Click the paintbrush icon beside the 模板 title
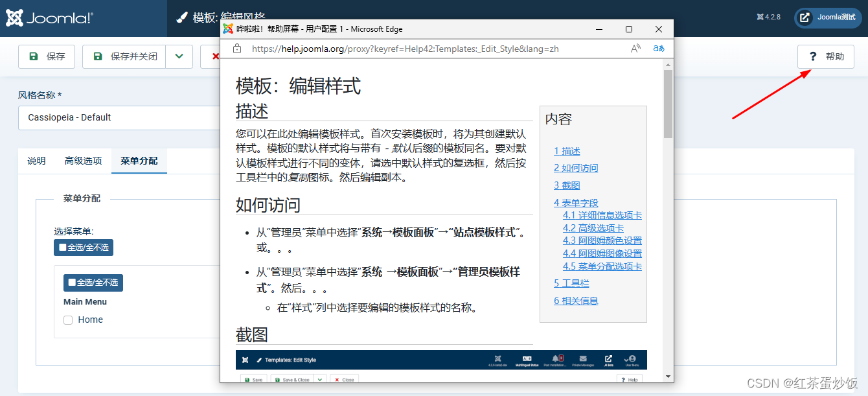Viewport: 868px width, 396px height. pos(183,17)
